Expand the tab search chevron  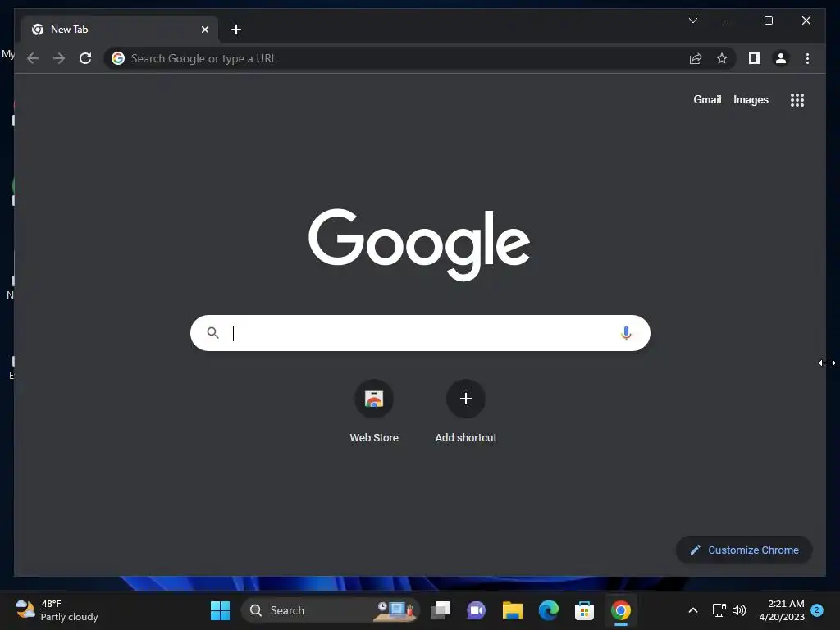coord(692,21)
